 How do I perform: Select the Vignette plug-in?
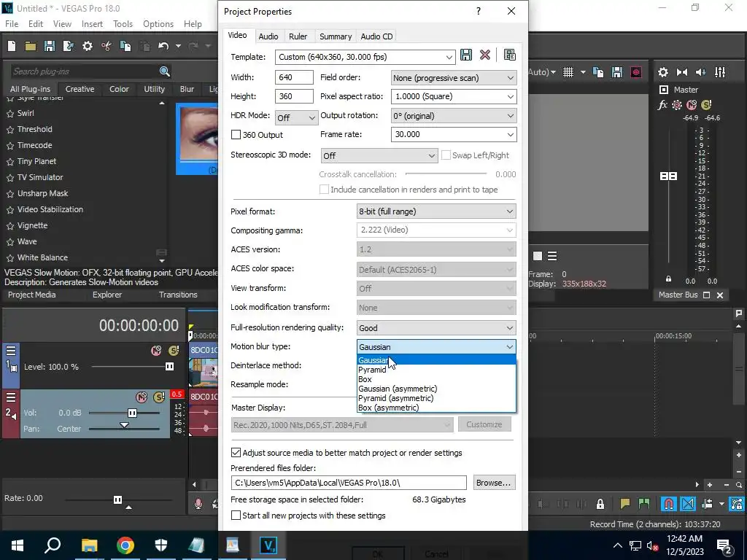pos(32,226)
